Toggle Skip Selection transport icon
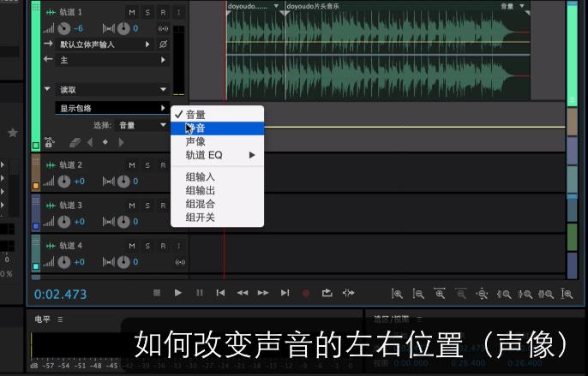 coord(348,293)
